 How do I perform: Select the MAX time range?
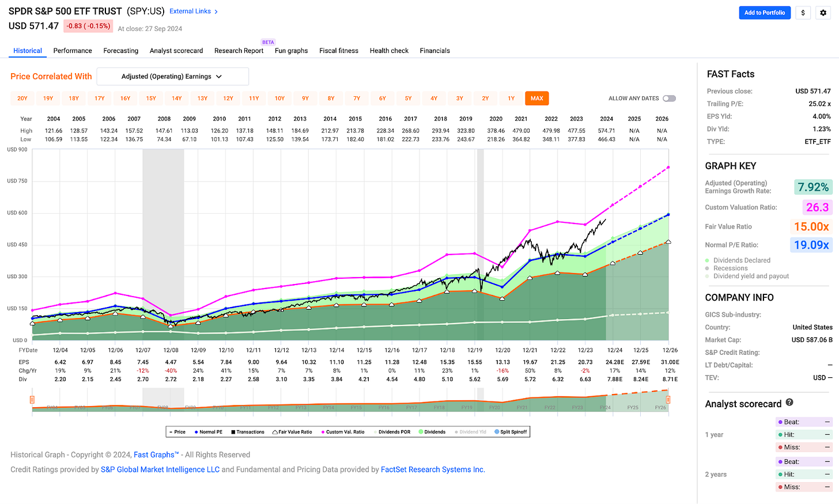(x=537, y=98)
